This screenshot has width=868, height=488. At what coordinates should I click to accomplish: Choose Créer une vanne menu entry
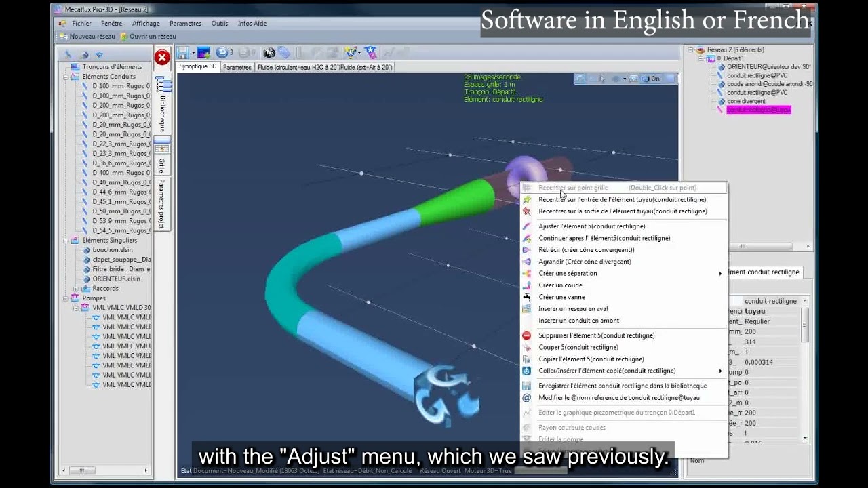tap(561, 297)
